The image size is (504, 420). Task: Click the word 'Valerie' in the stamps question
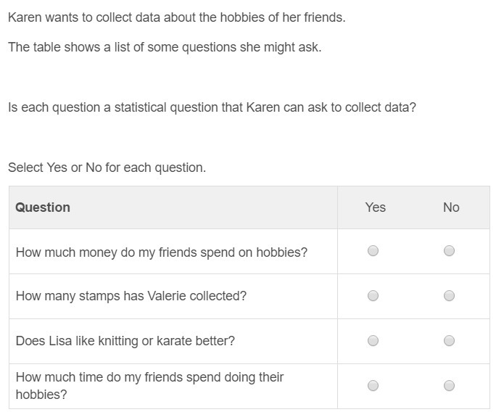[168, 296]
